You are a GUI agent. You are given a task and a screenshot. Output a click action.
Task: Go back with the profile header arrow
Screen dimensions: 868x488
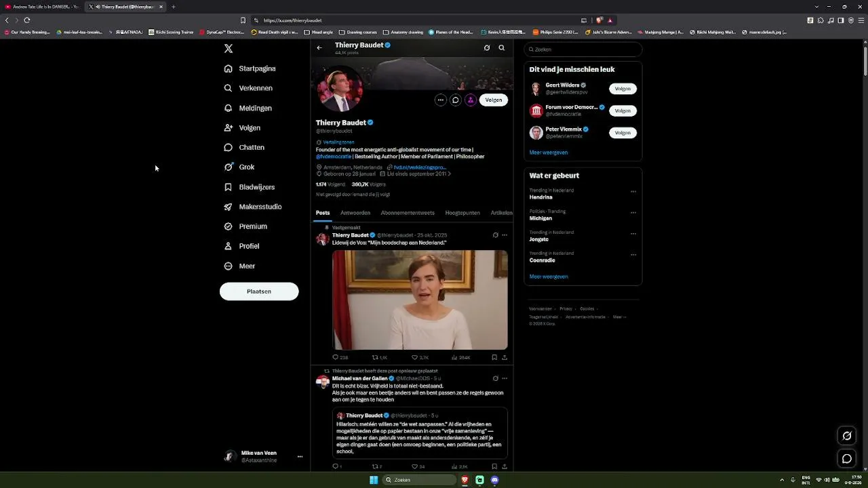[319, 47]
